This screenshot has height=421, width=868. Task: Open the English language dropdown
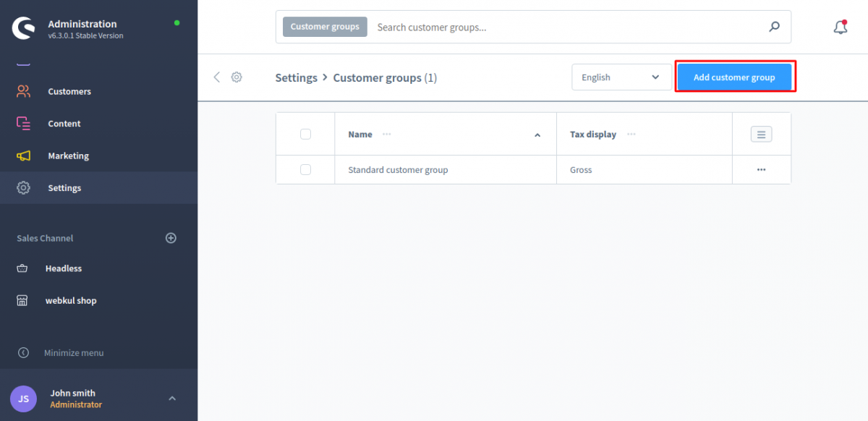[621, 77]
